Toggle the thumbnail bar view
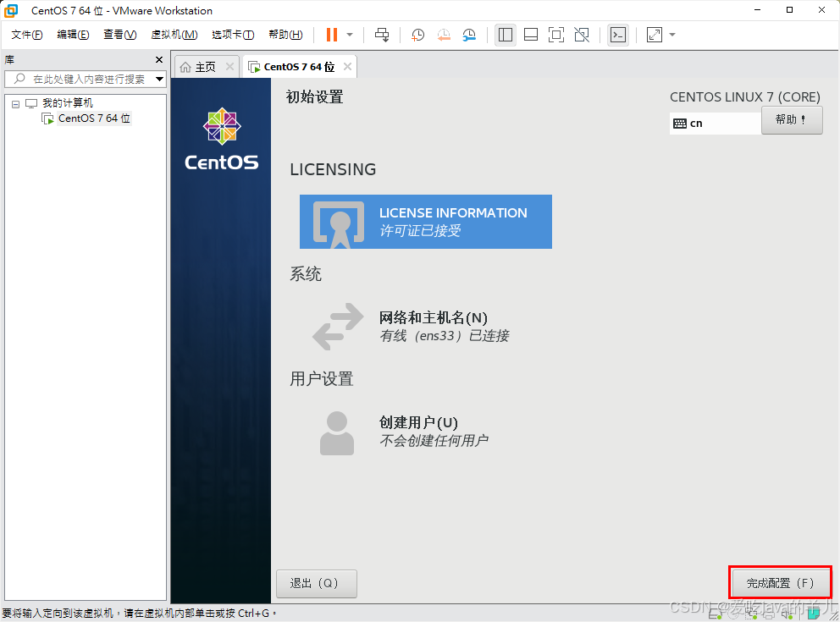 pyautogui.click(x=531, y=35)
